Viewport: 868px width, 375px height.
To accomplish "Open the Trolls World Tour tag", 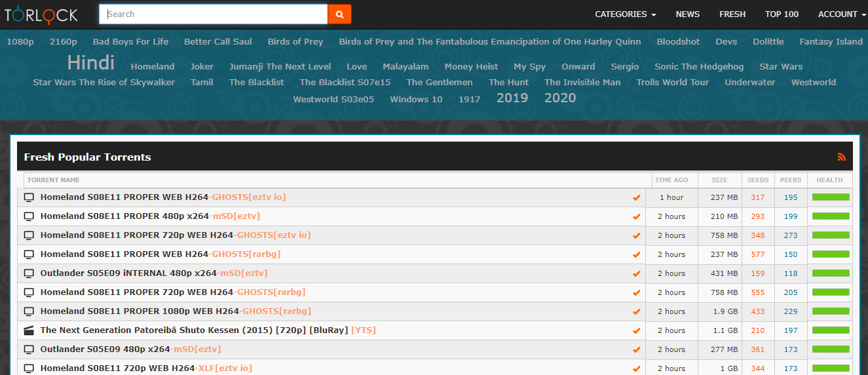I will [673, 82].
